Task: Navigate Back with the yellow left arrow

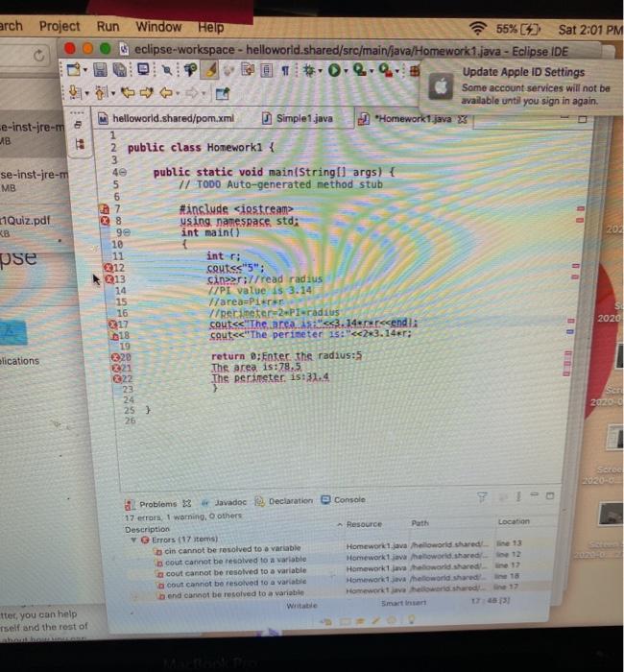Action: coord(166,92)
